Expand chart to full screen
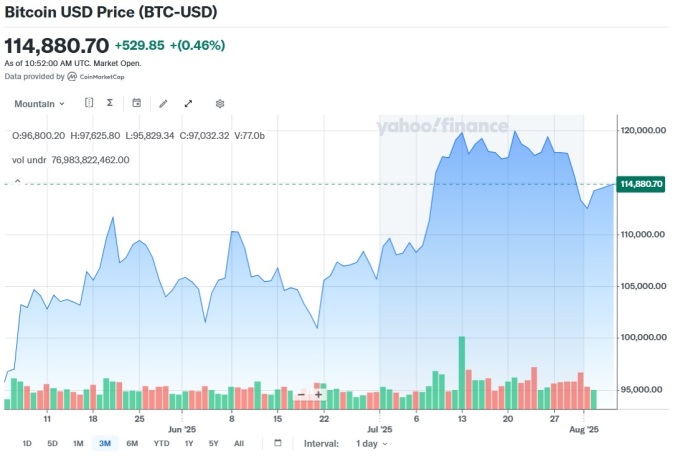Screen dimensions: 680x458 [x=188, y=103]
